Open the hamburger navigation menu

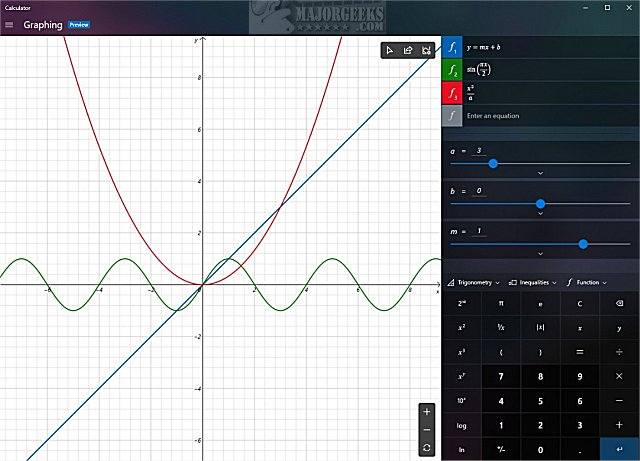click(9, 25)
